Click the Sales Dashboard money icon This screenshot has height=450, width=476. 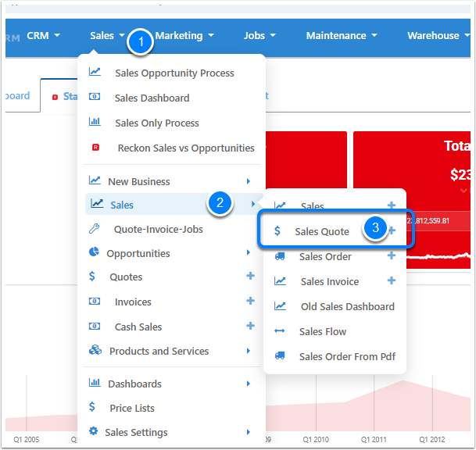(95, 97)
